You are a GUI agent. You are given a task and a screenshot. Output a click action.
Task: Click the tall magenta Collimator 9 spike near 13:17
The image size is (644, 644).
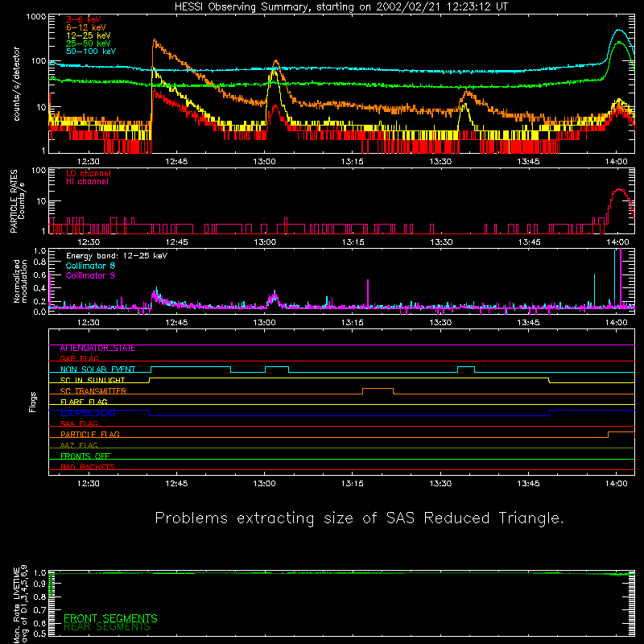pos(368,292)
